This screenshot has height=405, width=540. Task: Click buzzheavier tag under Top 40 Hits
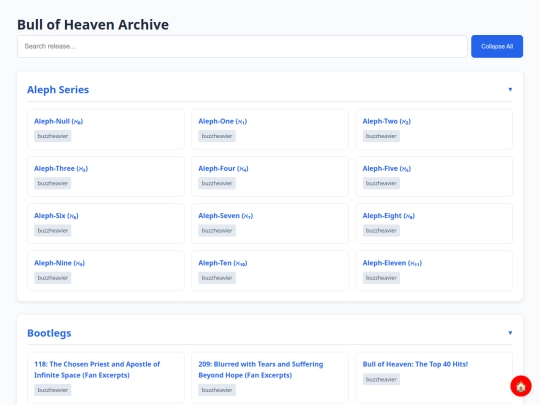381,379
